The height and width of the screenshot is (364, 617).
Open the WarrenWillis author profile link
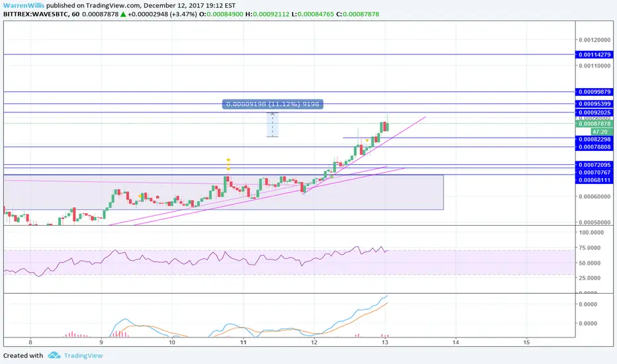(24, 5)
